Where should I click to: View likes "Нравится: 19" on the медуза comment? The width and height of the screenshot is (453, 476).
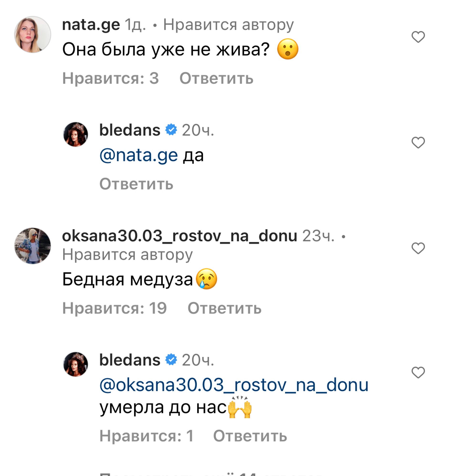[x=114, y=308]
